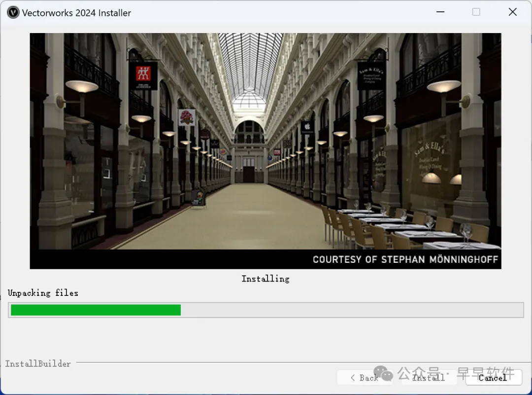Click the 'Unpacking files' status text

click(x=43, y=293)
